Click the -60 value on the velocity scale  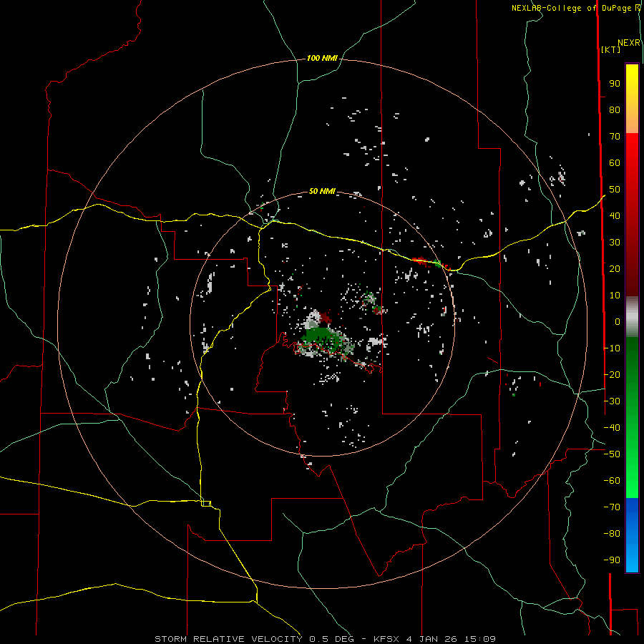[x=612, y=481]
